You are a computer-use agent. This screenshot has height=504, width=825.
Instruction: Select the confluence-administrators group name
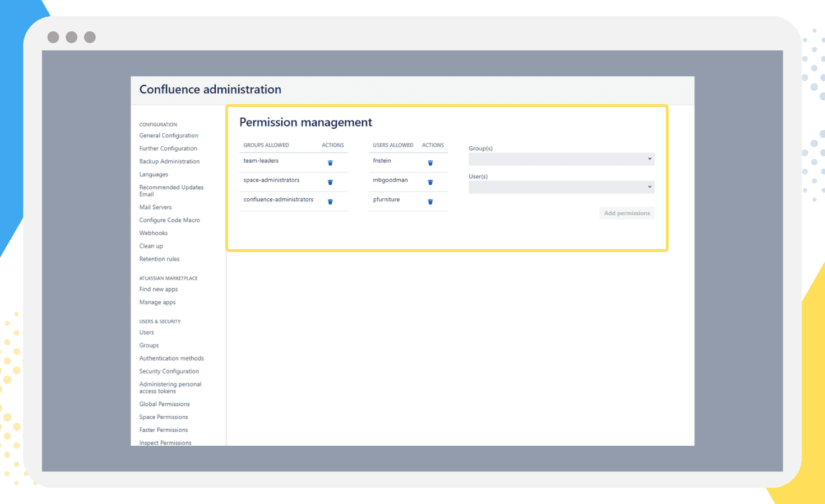[279, 199]
